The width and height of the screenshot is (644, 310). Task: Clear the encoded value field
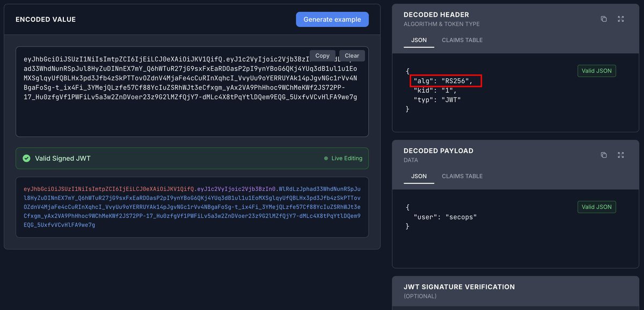click(352, 55)
